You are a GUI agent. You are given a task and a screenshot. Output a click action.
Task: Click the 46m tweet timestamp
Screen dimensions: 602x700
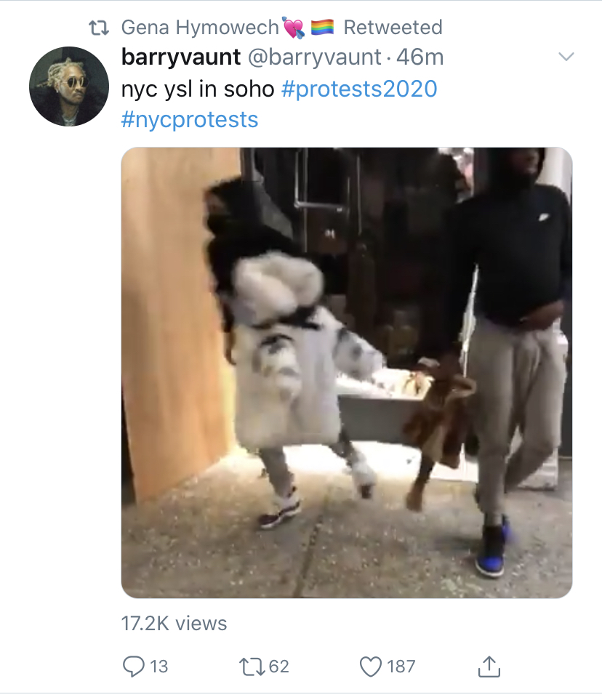pyautogui.click(x=420, y=57)
